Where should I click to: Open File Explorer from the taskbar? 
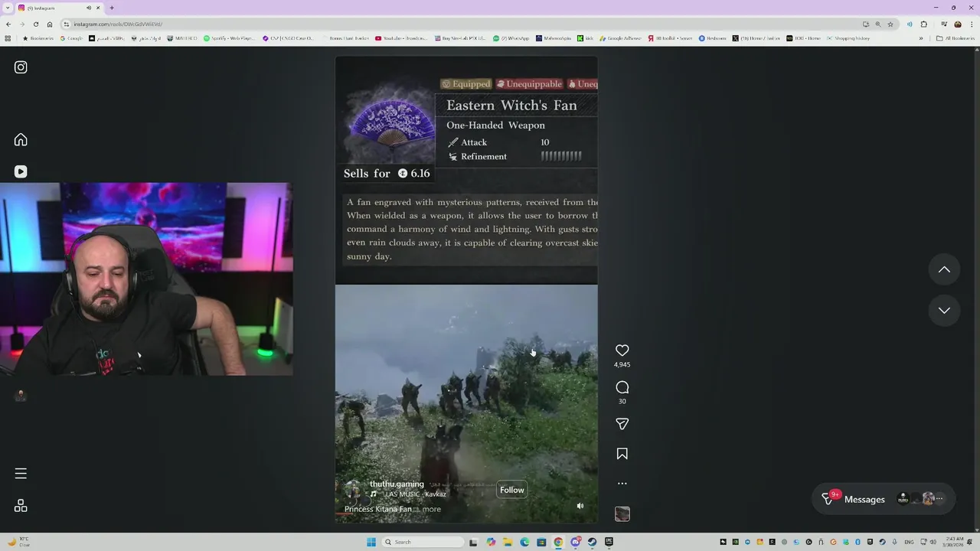click(x=508, y=542)
